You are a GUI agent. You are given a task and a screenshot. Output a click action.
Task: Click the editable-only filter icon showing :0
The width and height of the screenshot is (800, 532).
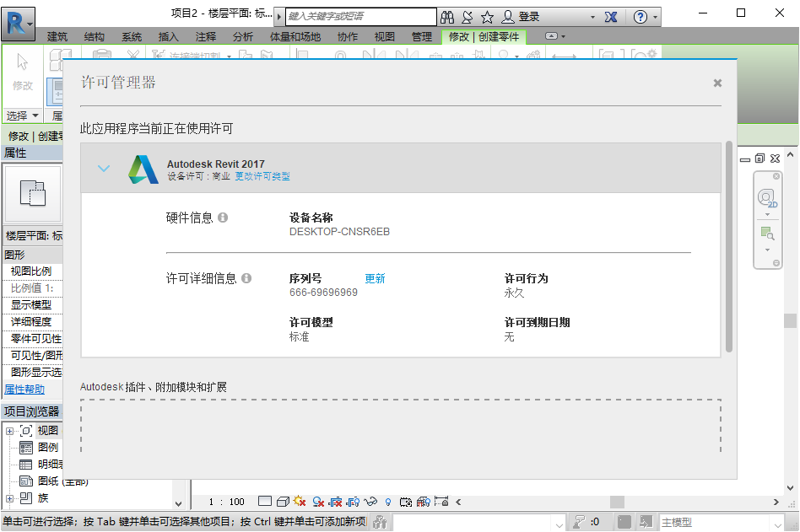[x=586, y=522]
